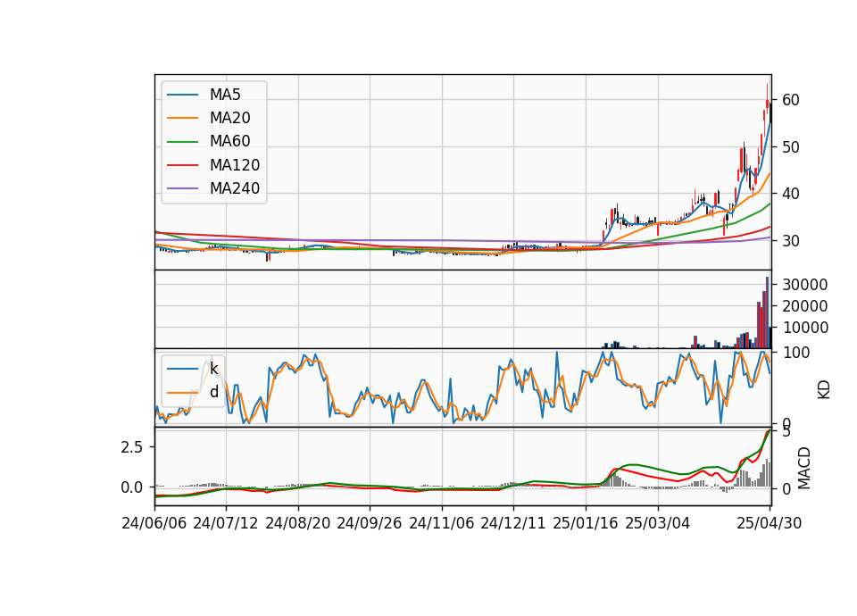Viewport: 857px width, 616px height.
Task: Click the 'd' label in KD legend
Action: [x=213, y=392]
